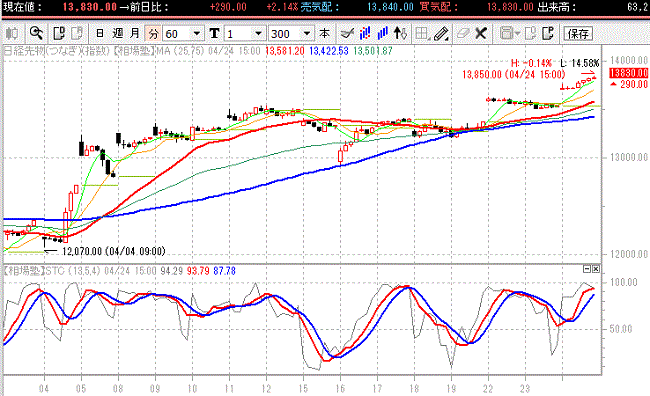Click the 13,581.20 red MA value

[285, 51]
